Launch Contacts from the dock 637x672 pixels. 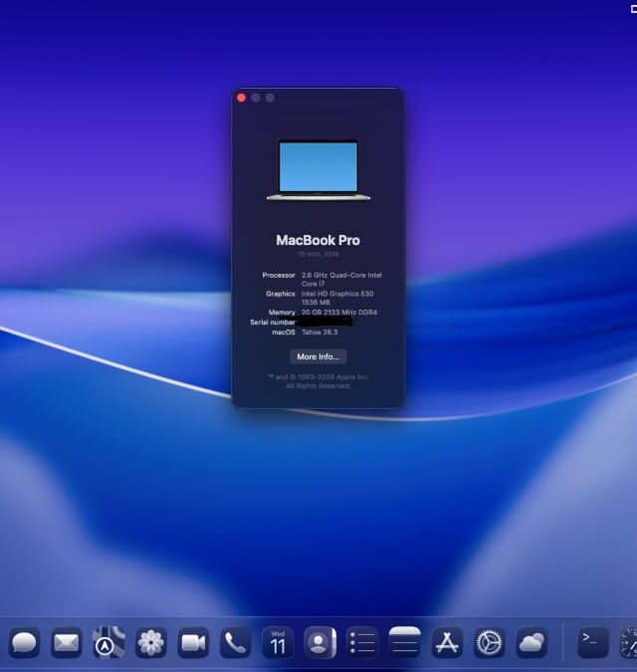[x=319, y=643]
